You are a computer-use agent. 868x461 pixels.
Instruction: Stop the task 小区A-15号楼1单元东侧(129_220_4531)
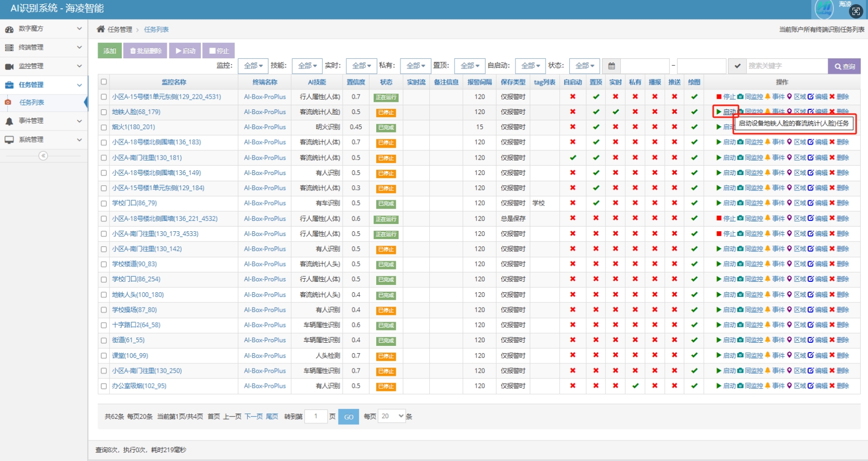point(726,97)
